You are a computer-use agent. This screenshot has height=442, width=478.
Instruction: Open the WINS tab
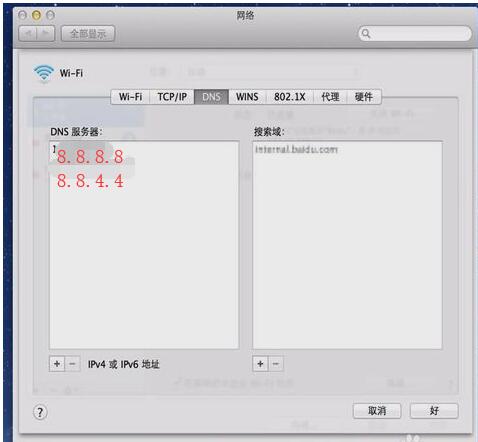point(247,97)
